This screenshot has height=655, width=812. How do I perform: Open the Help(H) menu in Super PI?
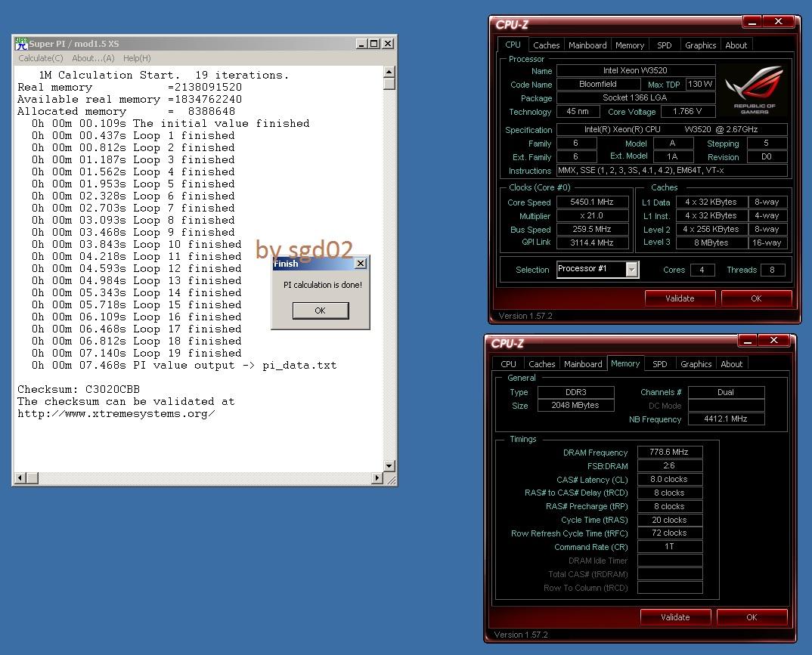[x=137, y=58]
